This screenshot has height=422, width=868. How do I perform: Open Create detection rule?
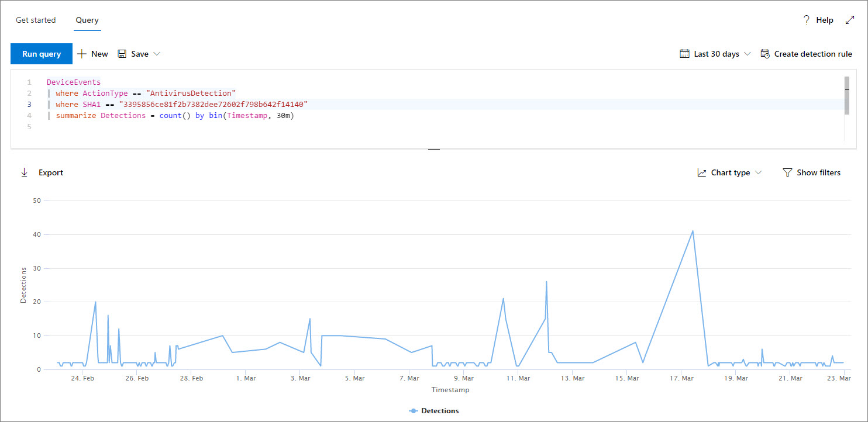click(812, 54)
